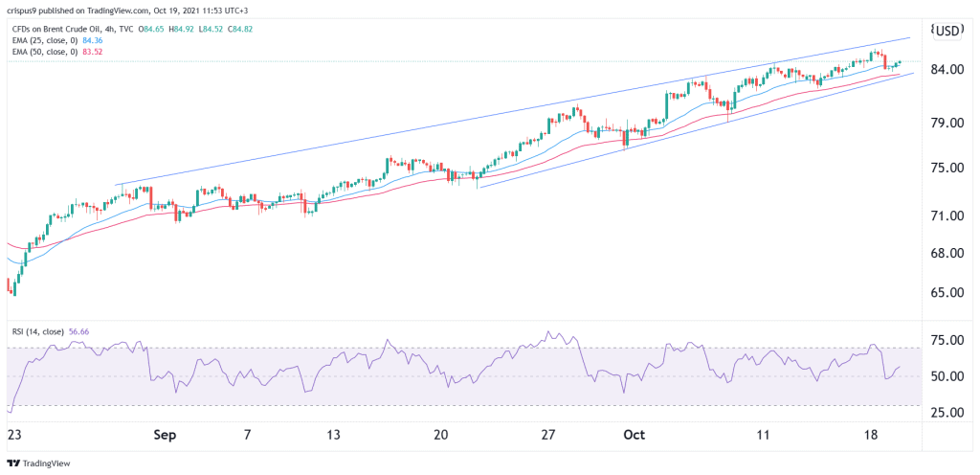Image resolution: width=980 pixels, height=475 pixels.
Task: Click the EMA 50 value 83.52
Action: (91, 52)
